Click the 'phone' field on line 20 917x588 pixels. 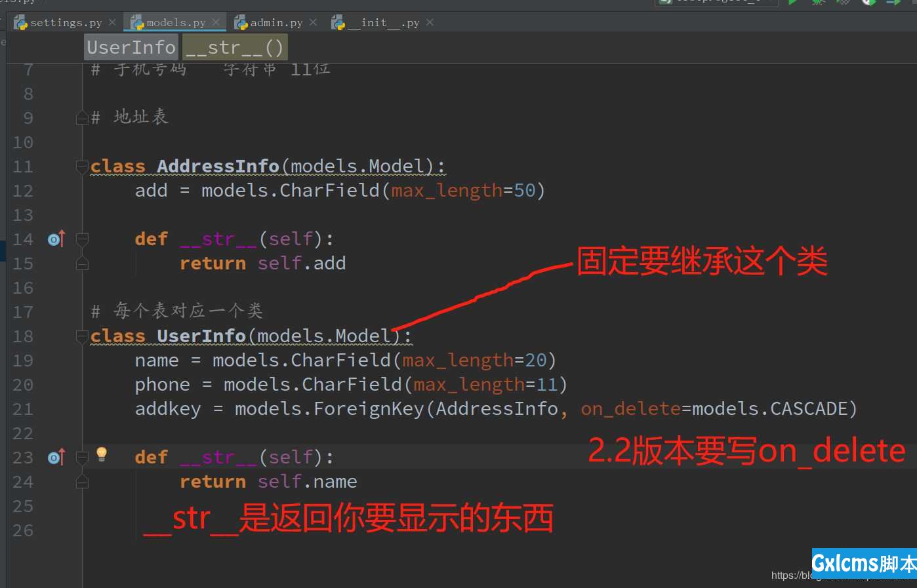pos(163,385)
